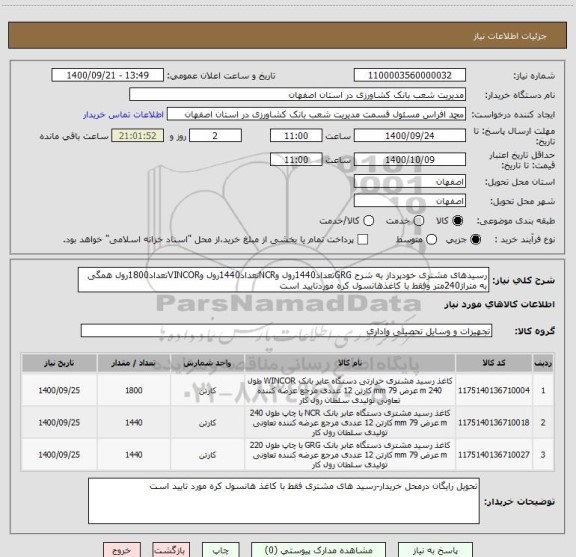
Task: Click quantity 1440 in row 2
Action: (134, 423)
